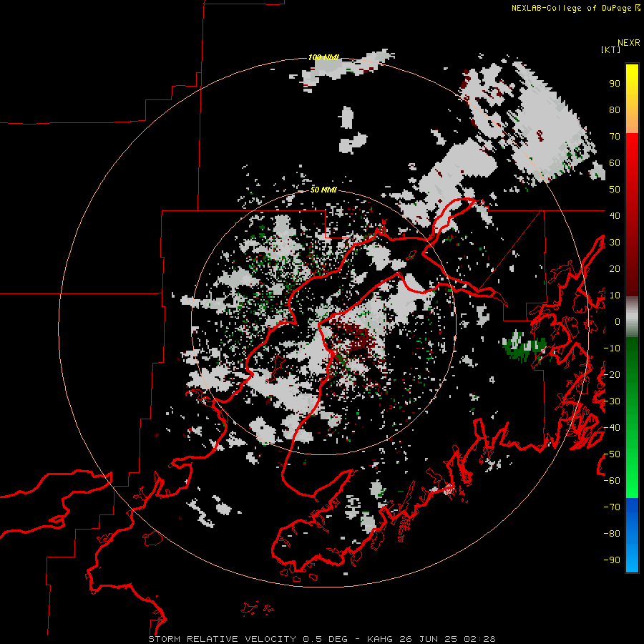The image size is (644, 644).
Task: Click the 0 value on velocity scale
Action: (618, 322)
